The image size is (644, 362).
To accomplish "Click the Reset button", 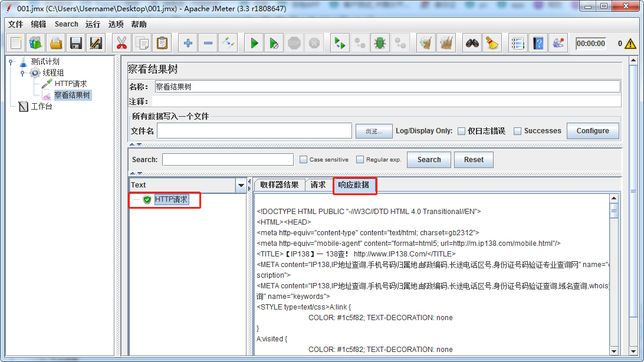I will click(474, 160).
